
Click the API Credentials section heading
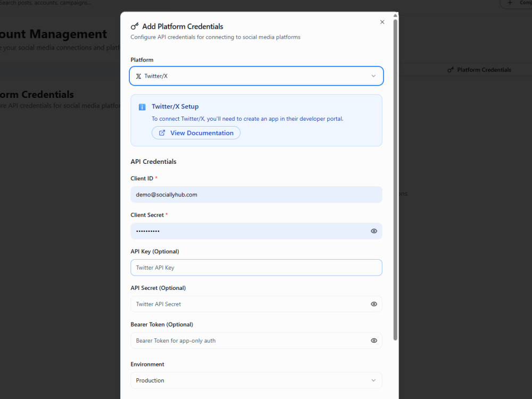(x=153, y=162)
